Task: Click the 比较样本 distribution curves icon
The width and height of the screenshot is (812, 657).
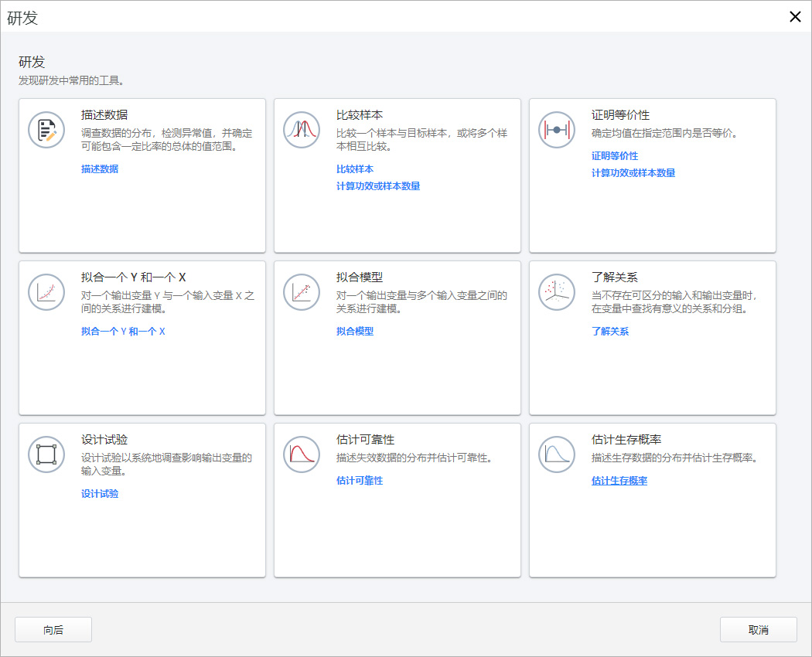Action: 302,130
